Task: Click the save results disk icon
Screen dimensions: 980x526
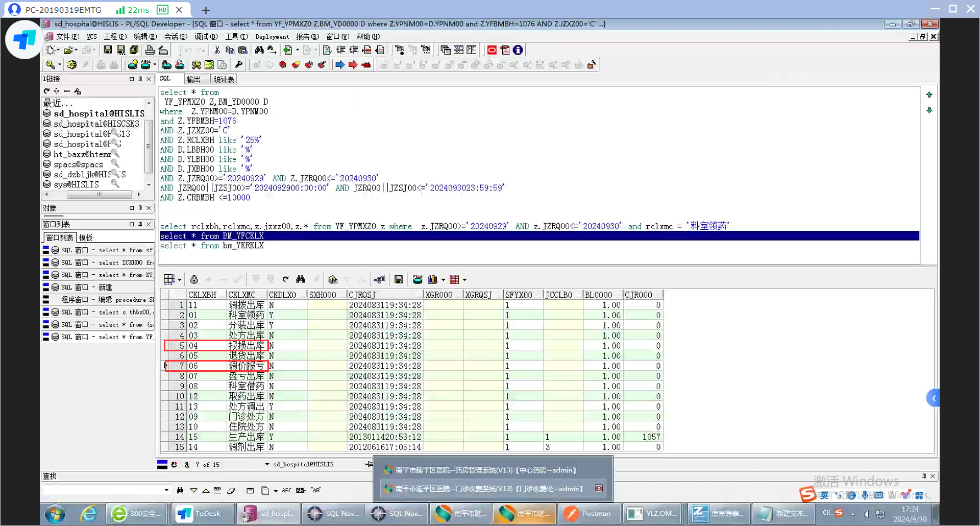Action: (x=399, y=279)
